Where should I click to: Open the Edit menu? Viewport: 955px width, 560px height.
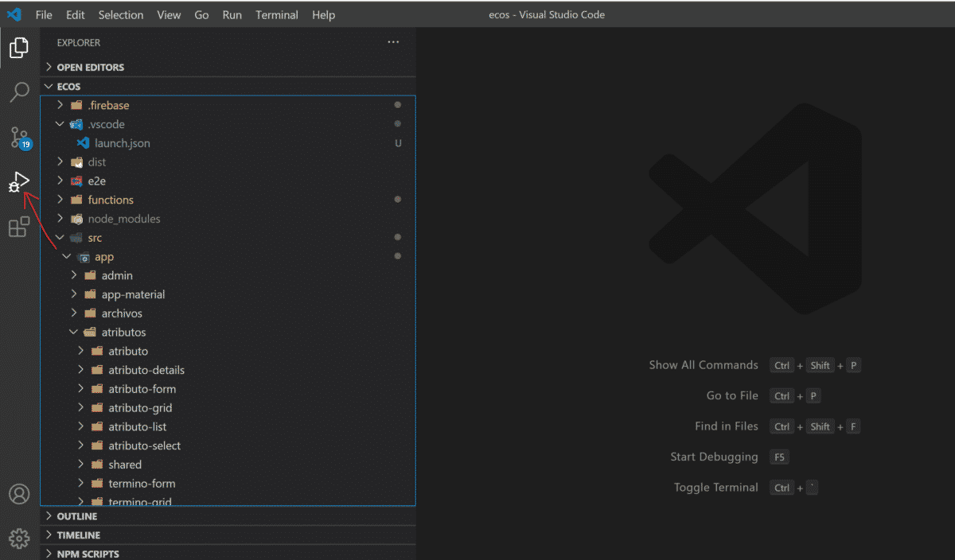76,14
